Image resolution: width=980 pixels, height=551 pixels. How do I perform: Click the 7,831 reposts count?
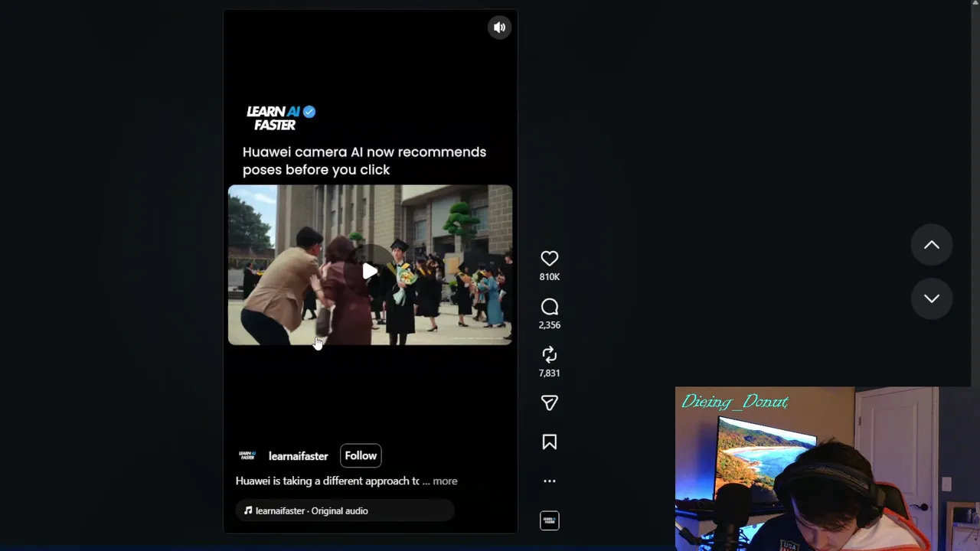point(549,373)
